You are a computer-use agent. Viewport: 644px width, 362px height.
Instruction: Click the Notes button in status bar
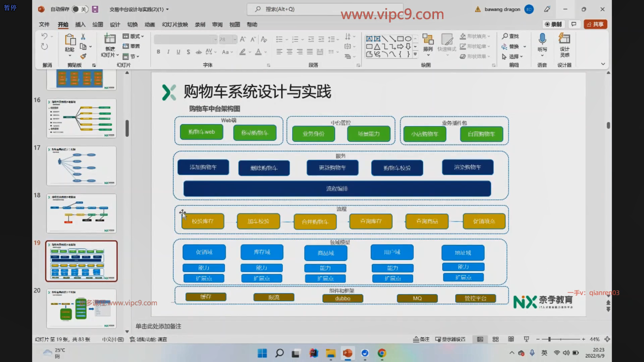pyautogui.click(x=421, y=339)
